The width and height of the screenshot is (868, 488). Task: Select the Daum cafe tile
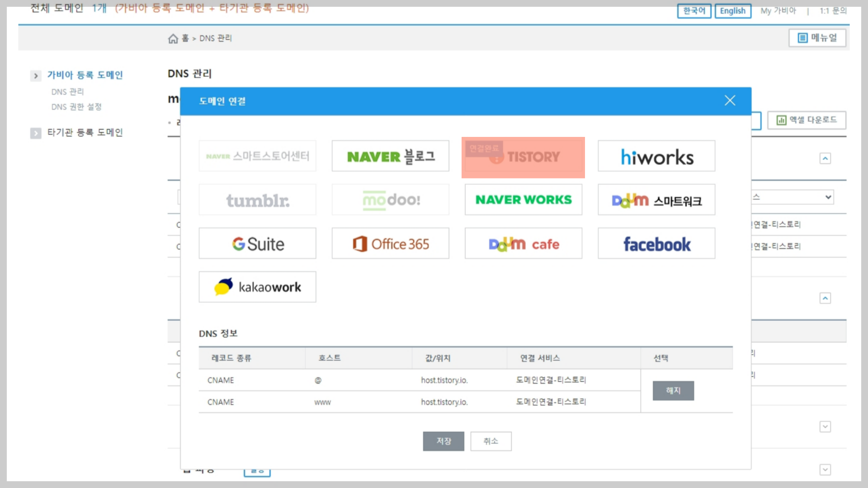coord(523,244)
